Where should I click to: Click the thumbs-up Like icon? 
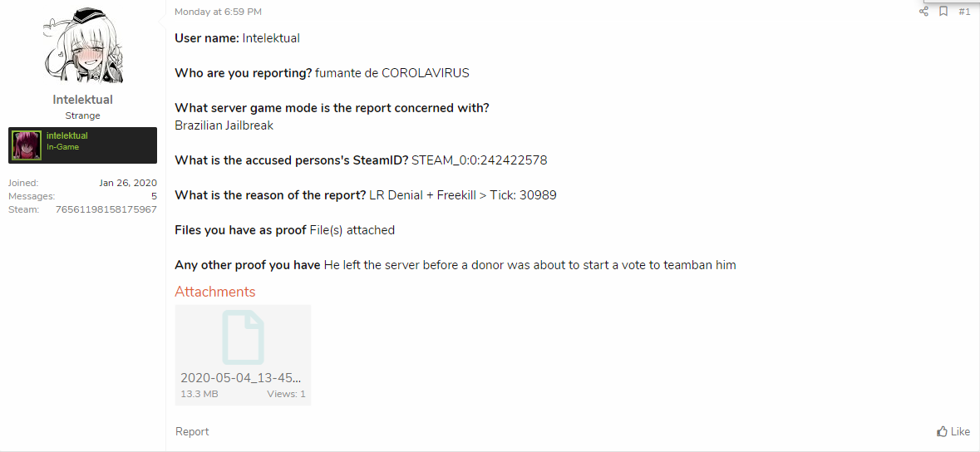coord(942,431)
